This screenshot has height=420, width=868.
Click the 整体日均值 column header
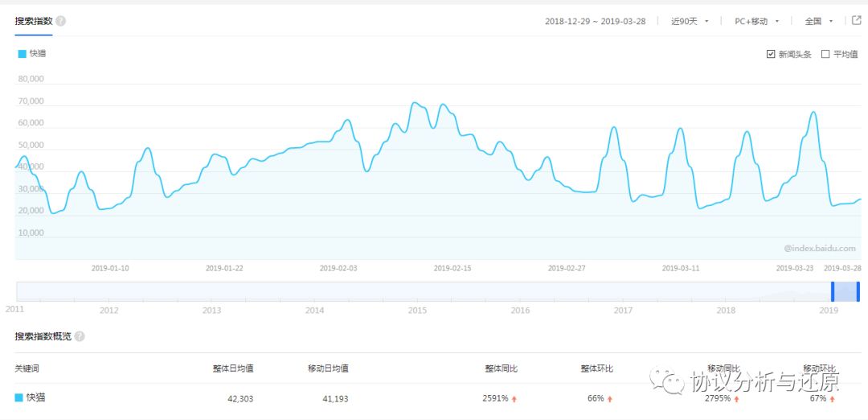pos(234,369)
